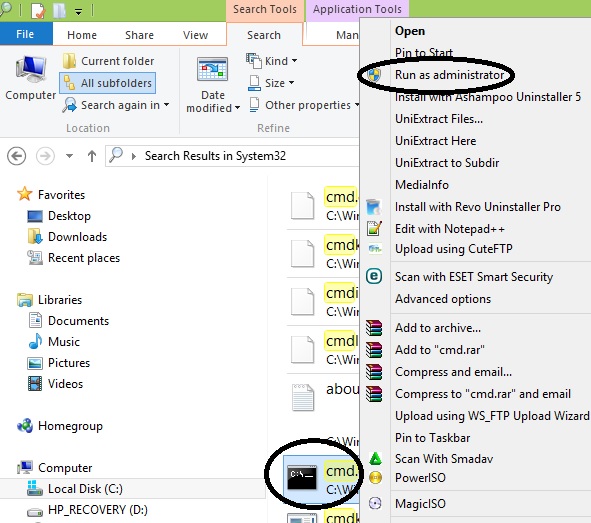Select Local Disk (C:) drive
This screenshot has height=523, width=591.
point(75,489)
